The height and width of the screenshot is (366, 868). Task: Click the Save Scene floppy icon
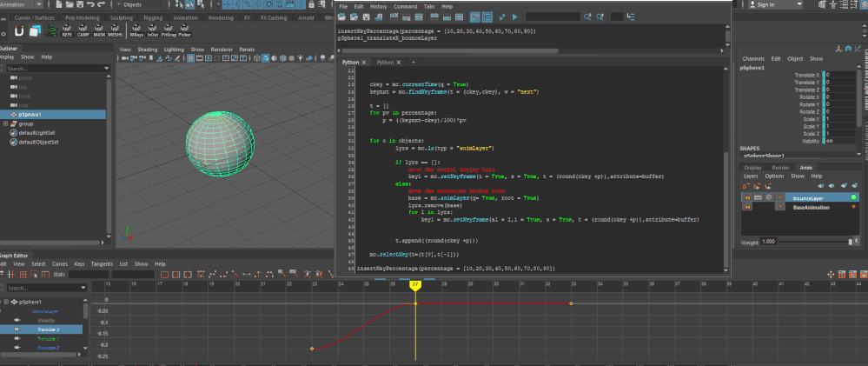(x=80, y=4)
